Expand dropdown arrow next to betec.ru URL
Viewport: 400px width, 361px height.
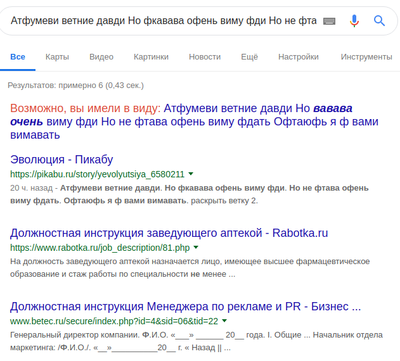(x=224, y=321)
